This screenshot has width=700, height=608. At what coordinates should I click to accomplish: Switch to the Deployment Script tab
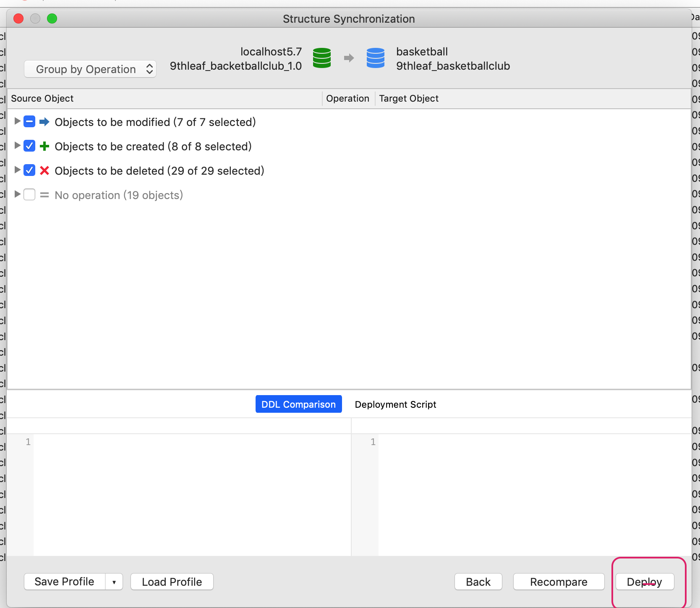click(x=395, y=404)
